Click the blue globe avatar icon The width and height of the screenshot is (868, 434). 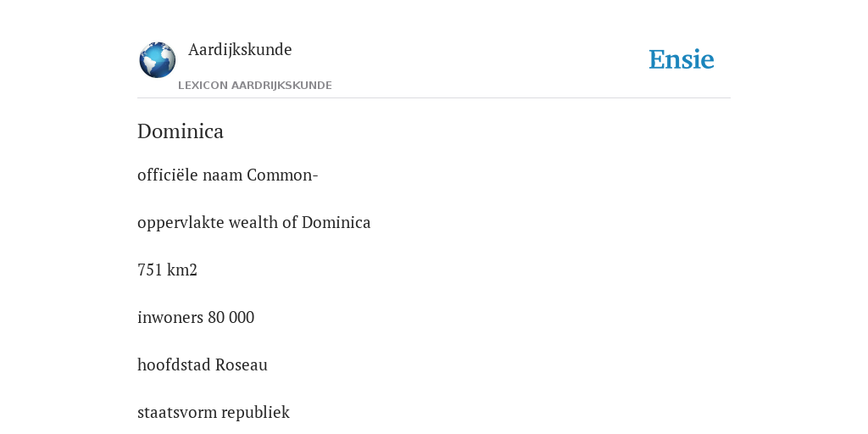coord(157,60)
